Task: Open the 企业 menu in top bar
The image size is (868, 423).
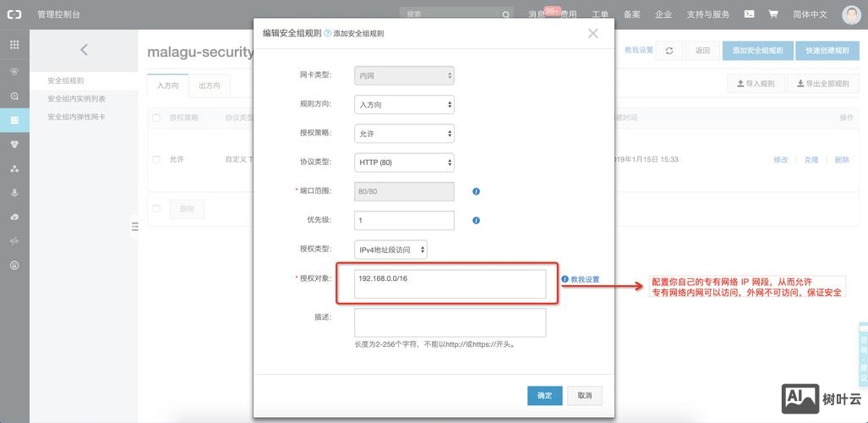Action: [663, 15]
